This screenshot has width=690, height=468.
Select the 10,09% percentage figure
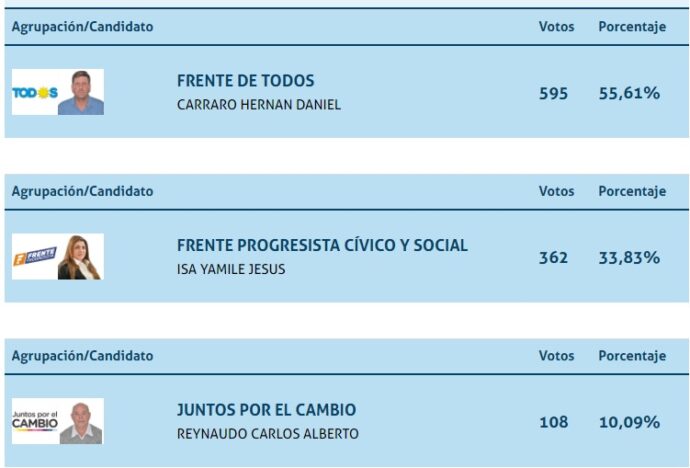tap(629, 422)
